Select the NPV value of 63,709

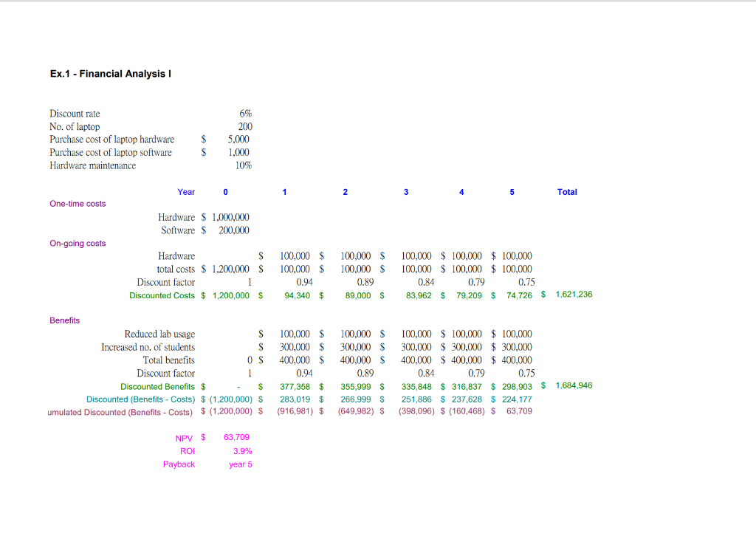(236, 437)
